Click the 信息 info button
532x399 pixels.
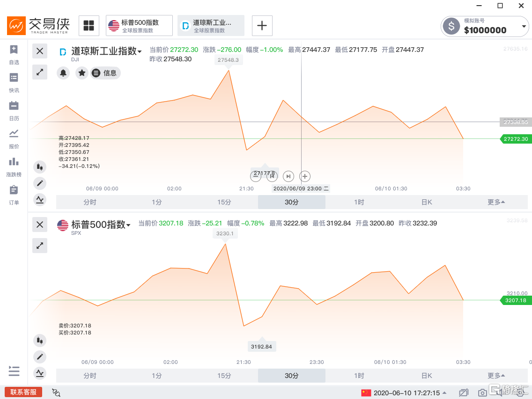coord(105,73)
